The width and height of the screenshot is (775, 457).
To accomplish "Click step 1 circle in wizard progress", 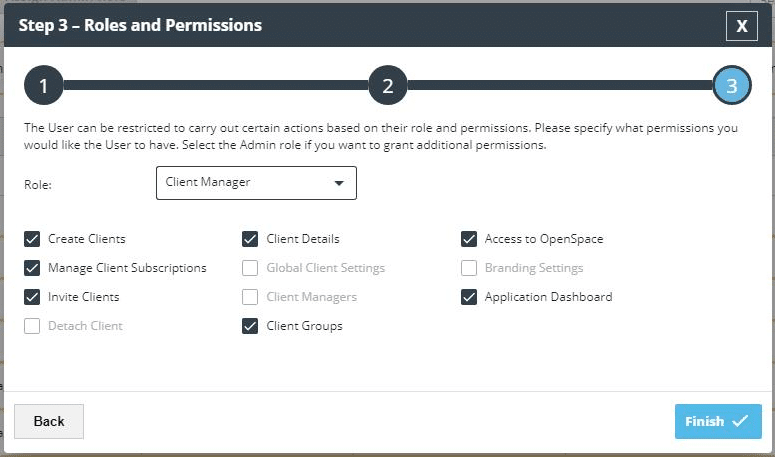I will (x=44, y=86).
